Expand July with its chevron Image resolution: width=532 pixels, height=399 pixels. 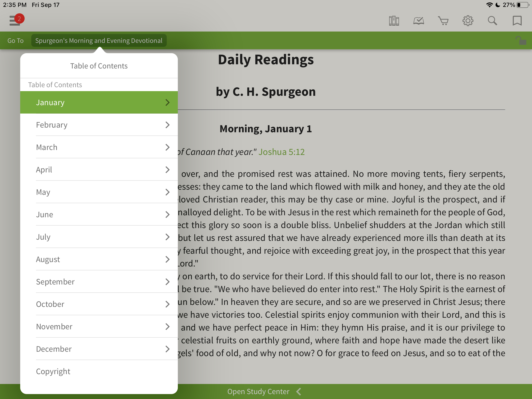coord(167,237)
